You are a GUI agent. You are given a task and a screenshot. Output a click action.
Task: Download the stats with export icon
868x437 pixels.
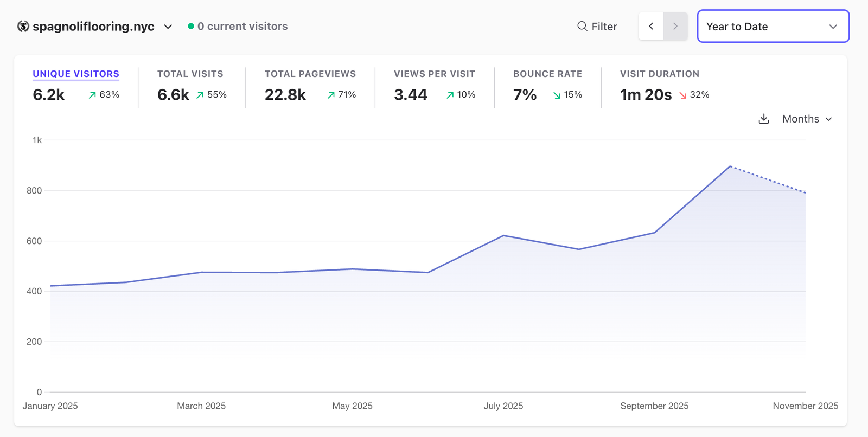[764, 119]
